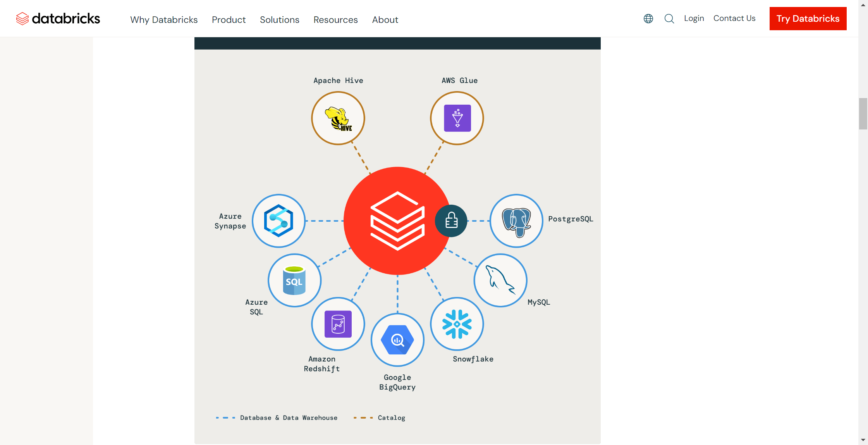Viewport: 868px width, 445px height.
Task: Click the Azure Synapse hexagon icon
Action: click(x=279, y=221)
